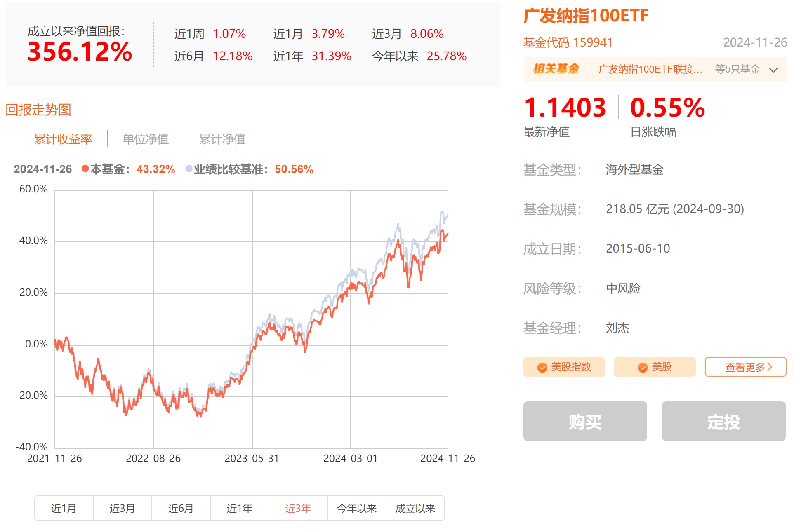Viewport: 794px width, 532px height.
Task: Switch to 累计净值 tab
Action: [222, 139]
